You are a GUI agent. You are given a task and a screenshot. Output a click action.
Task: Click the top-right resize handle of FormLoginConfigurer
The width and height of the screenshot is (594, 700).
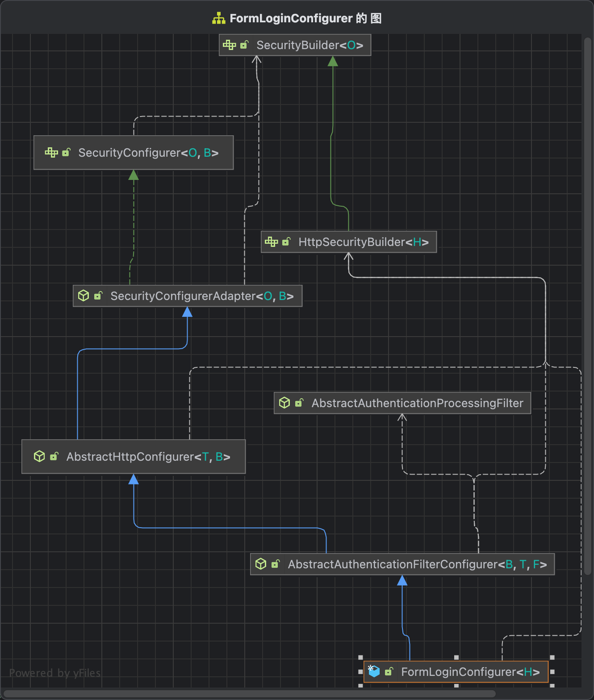point(552,658)
